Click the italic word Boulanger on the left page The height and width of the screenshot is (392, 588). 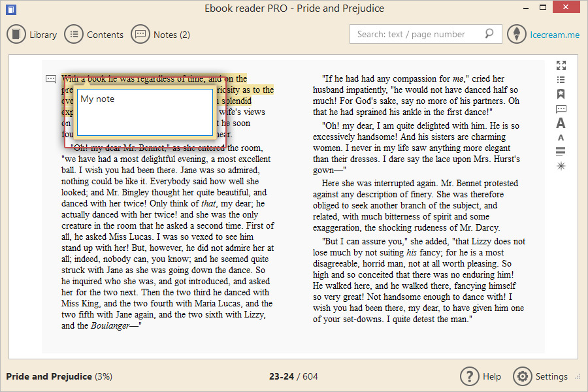[x=110, y=325]
